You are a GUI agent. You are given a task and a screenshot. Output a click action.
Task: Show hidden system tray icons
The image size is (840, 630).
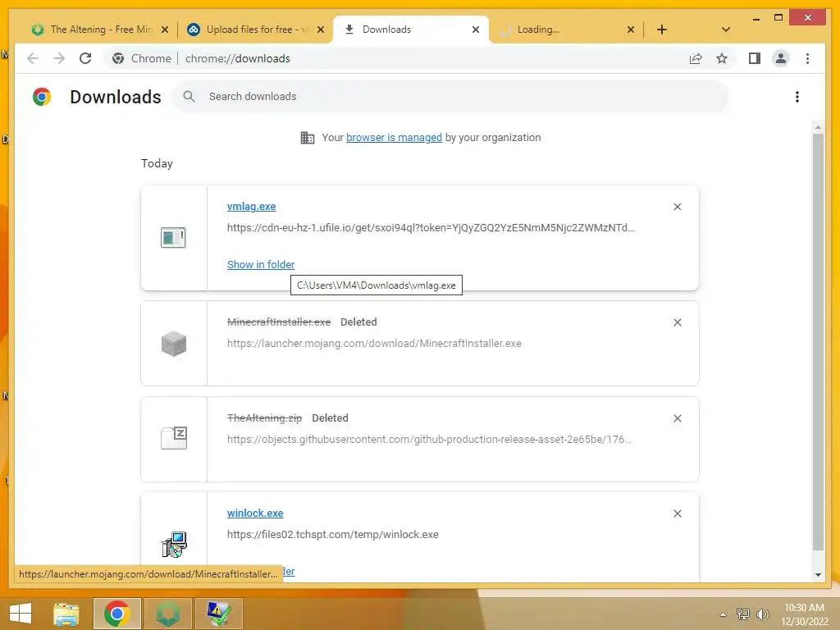tap(723, 614)
